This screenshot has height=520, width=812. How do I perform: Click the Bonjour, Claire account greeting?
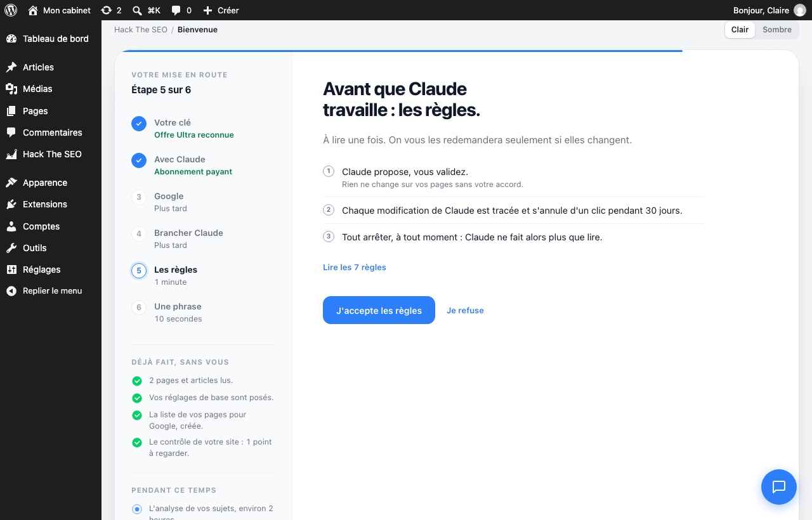coord(761,10)
